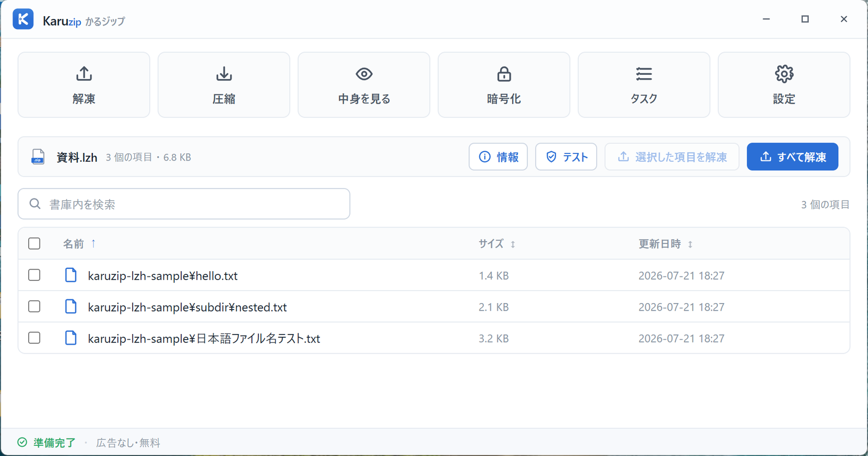Click the 2.1 KB size cell
Screen dimensions: 868x456
(x=494, y=307)
